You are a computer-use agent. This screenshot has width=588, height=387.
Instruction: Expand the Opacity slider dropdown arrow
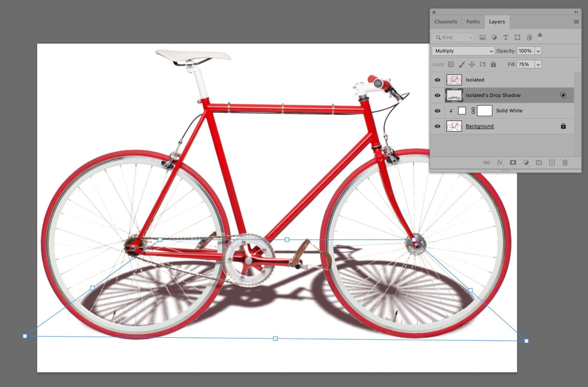click(x=538, y=51)
